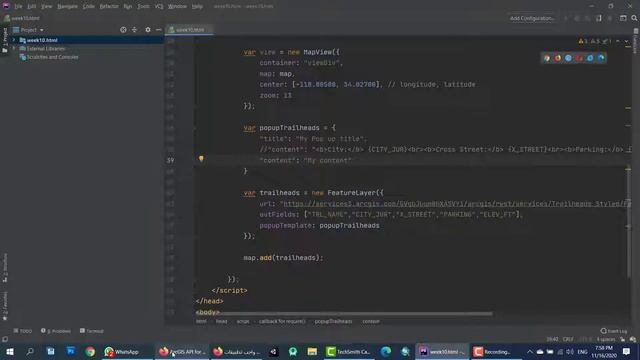The width and height of the screenshot is (640, 360).
Task: Click the ENG language indicator
Action: [582, 351]
